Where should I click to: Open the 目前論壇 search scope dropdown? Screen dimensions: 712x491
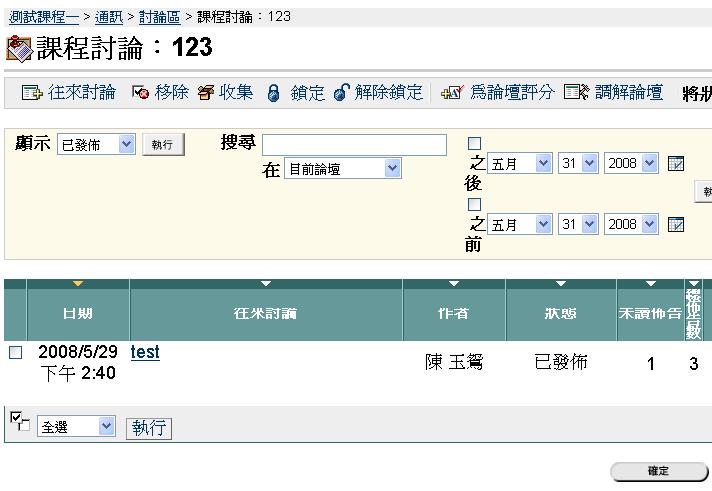click(343, 169)
